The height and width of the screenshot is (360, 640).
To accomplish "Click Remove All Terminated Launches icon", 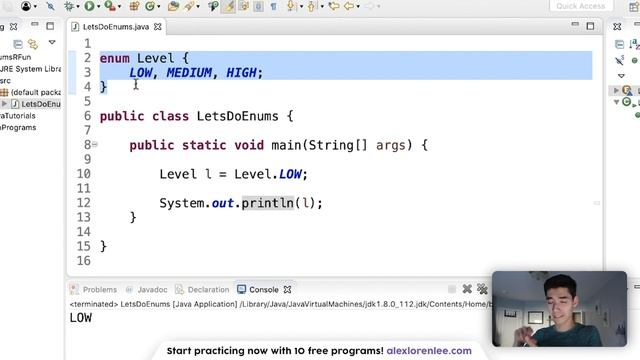I will 482,289.
